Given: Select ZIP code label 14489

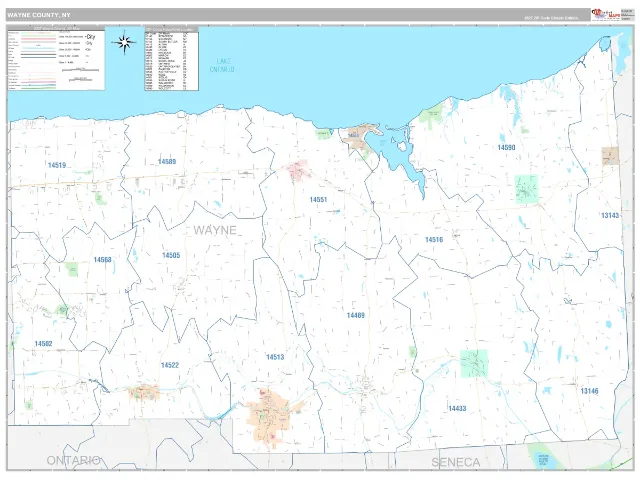Looking at the screenshot, I should [356, 315].
